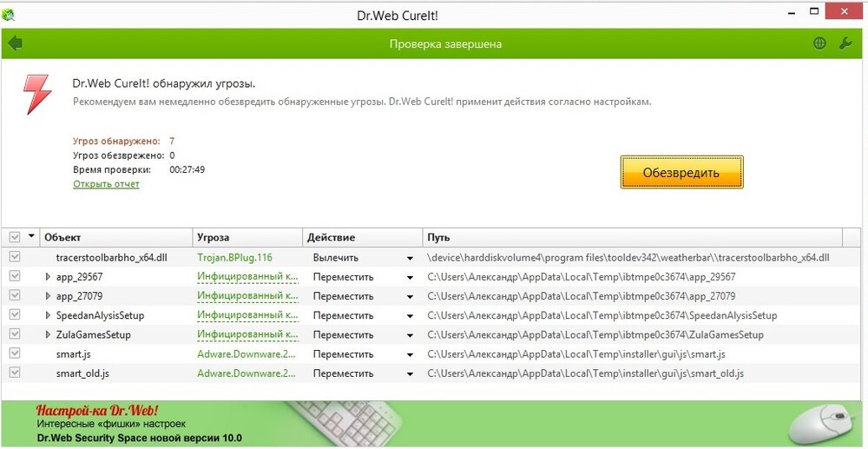868x449 pixels.
Task: Click Adware.Downware link for smart.js
Action: pos(247,354)
